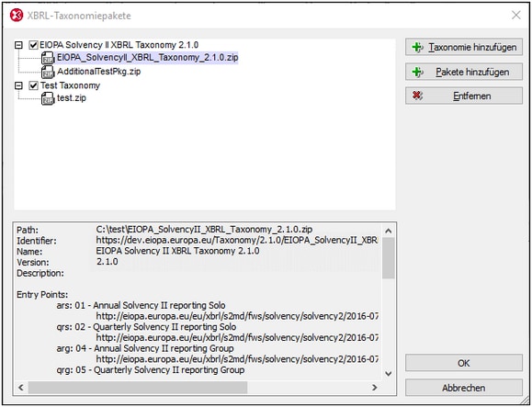
Task: Click the details pane scroll-up arrow
Action: [x=389, y=231]
